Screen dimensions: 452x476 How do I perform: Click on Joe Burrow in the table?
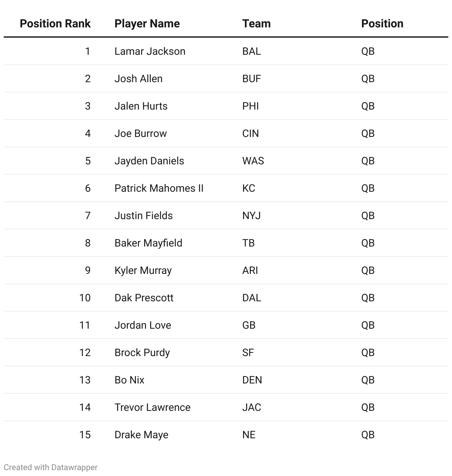(x=140, y=133)
